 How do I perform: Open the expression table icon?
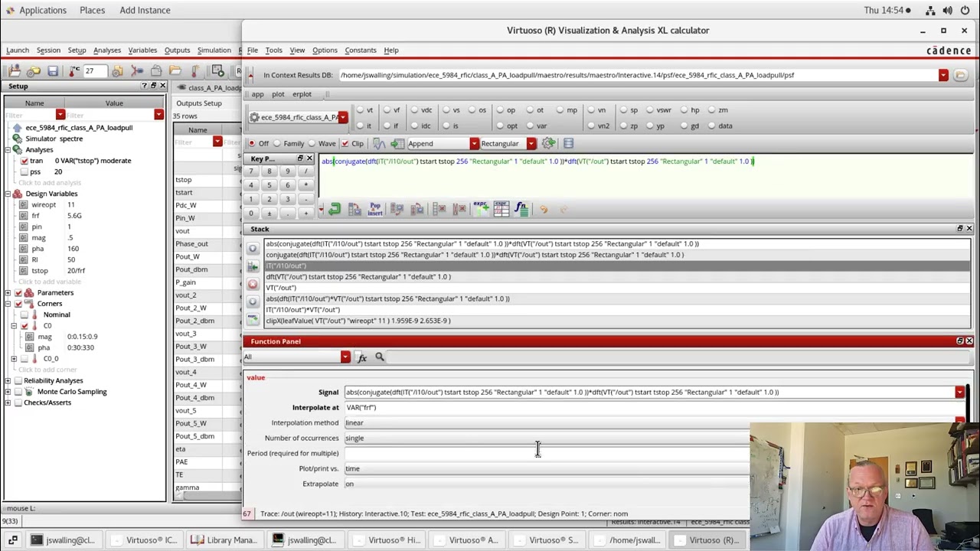[501, 209]
